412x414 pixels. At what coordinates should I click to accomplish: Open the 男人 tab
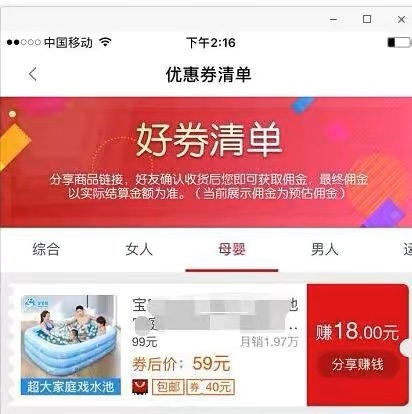click(325, 249)
